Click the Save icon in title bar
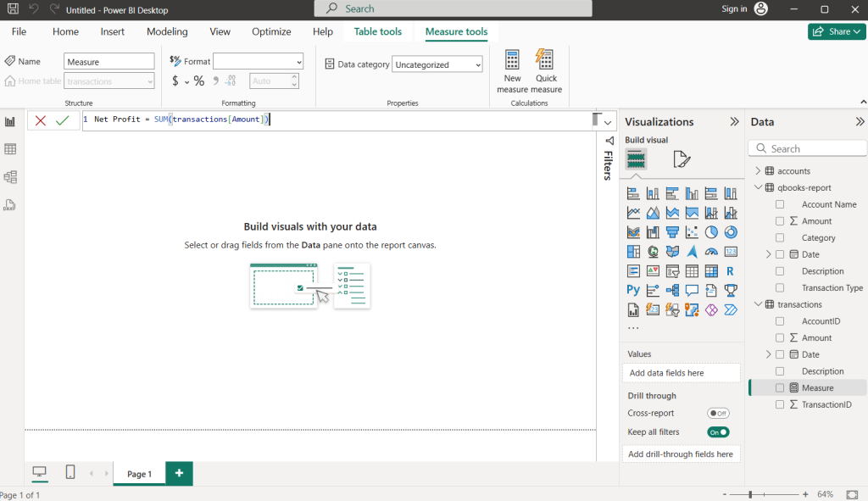 pos(13,8)
